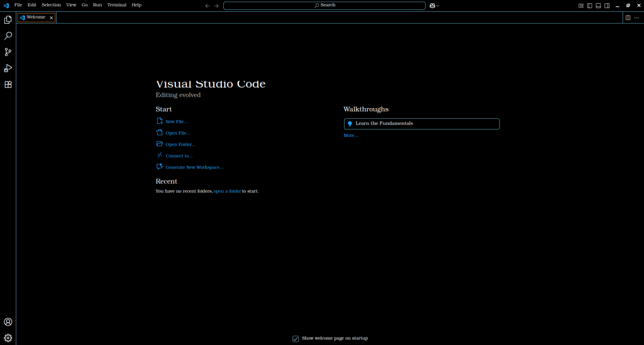Open the Extensions view
644x345 pixels.
pyautogui.click(x=8, y=84)
